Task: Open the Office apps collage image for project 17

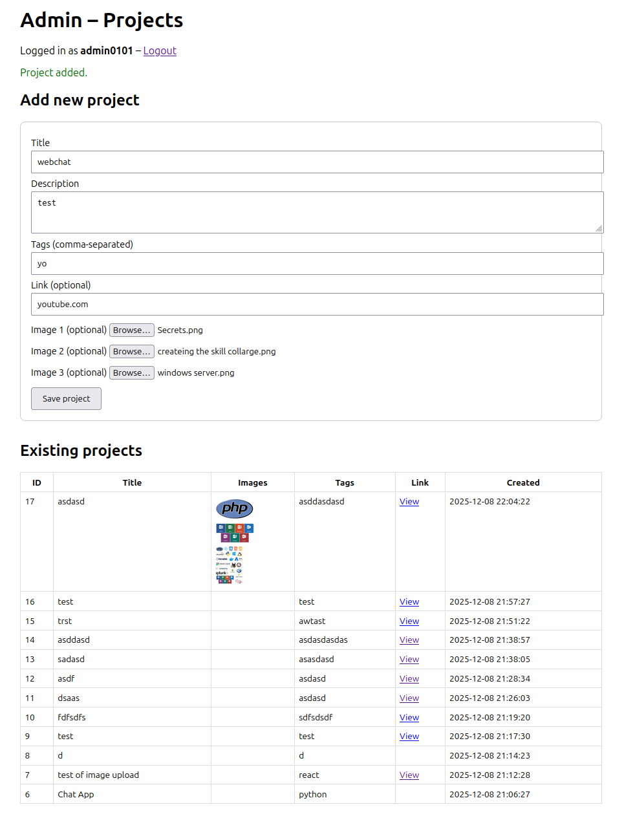Action: point(234,532)
